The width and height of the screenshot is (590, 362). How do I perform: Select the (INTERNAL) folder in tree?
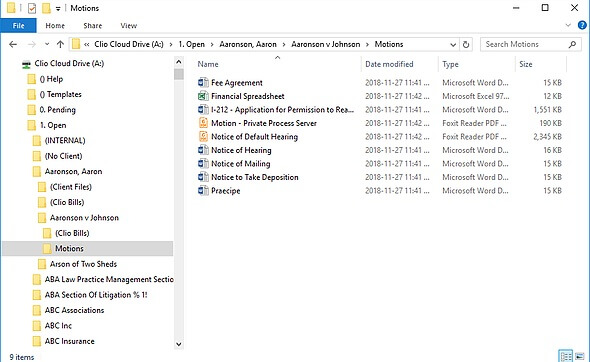[x=65, y=141]
